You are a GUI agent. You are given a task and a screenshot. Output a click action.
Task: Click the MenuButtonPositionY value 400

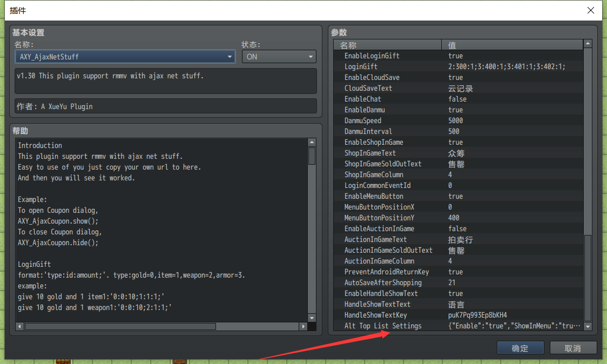(x=454, y=218)
